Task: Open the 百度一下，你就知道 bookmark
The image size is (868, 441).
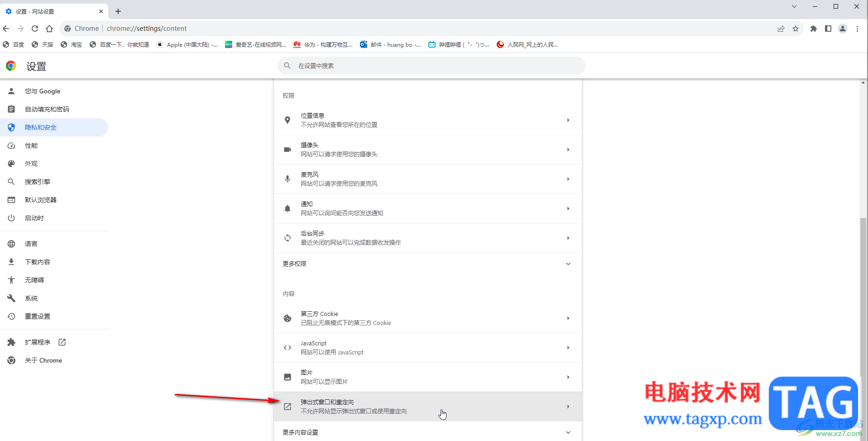Action: [x=120, y=44]
